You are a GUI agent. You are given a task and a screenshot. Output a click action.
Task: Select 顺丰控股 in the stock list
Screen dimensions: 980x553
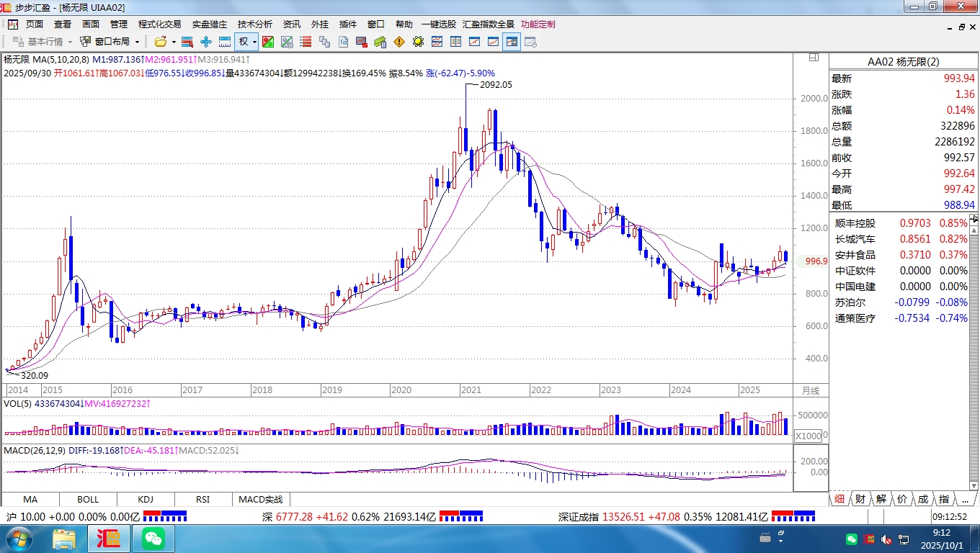point(855,223)
